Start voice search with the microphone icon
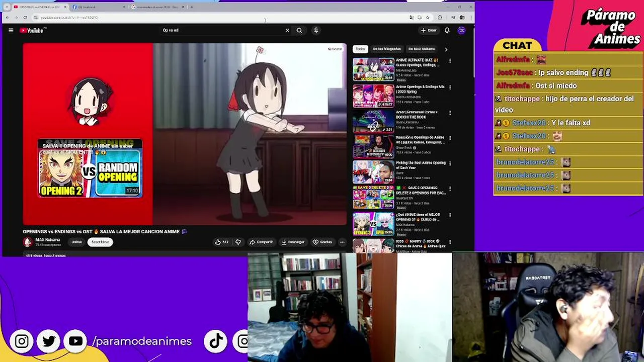Viewport: 644px width, 362px height. pyautogui.click(x=316, y=30)
